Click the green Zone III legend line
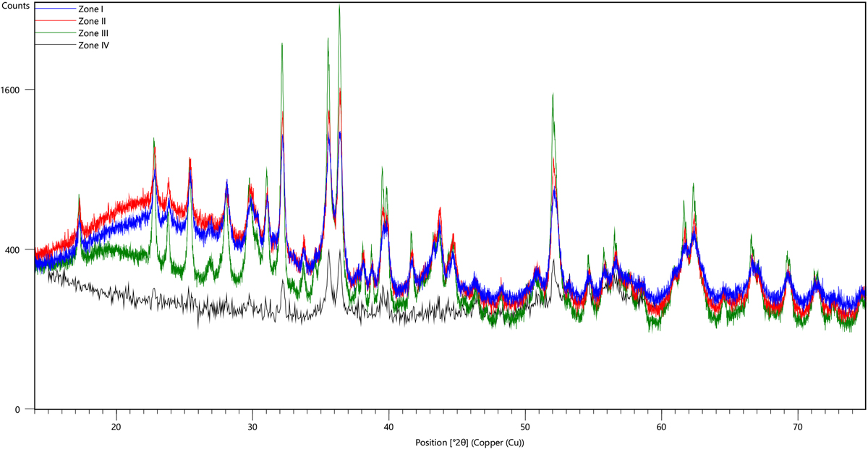Viewport: 868px width, 449px height. pos(54,34)
